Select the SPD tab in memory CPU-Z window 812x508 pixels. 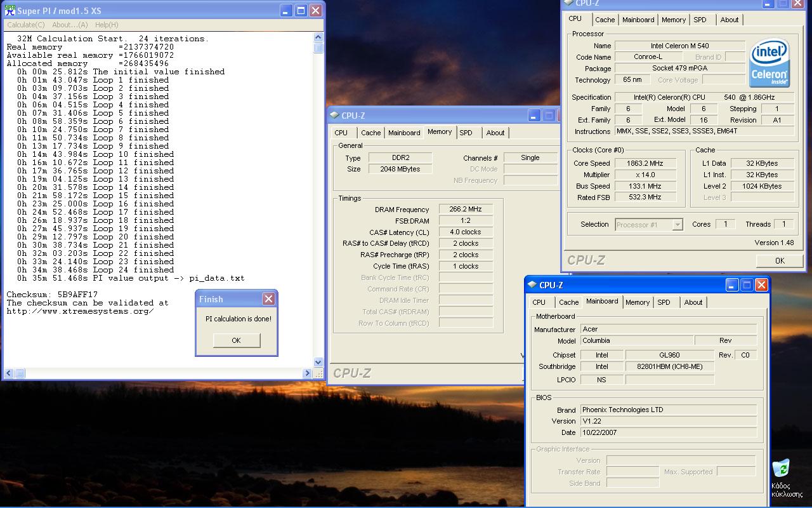coord(466,133)
